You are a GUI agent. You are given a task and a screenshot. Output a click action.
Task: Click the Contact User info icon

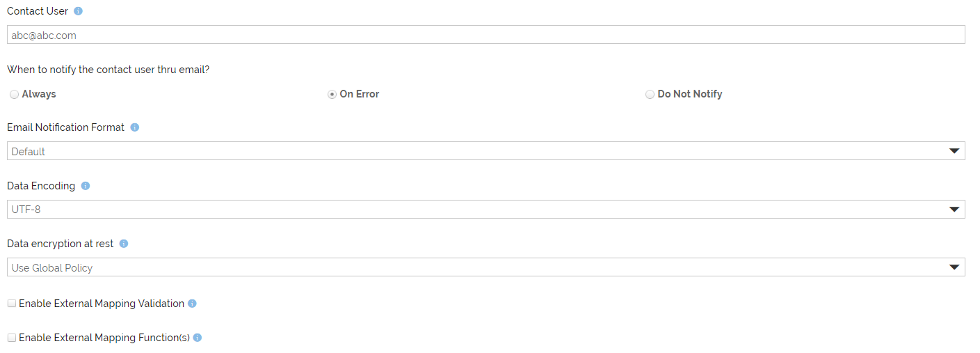click(x=78, y=11)
